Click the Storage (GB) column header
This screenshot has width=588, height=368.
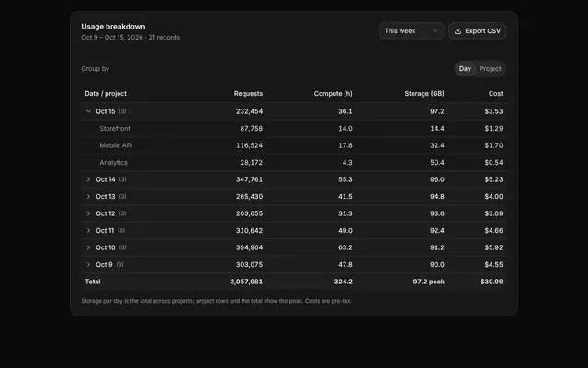(x=424, y=94)
